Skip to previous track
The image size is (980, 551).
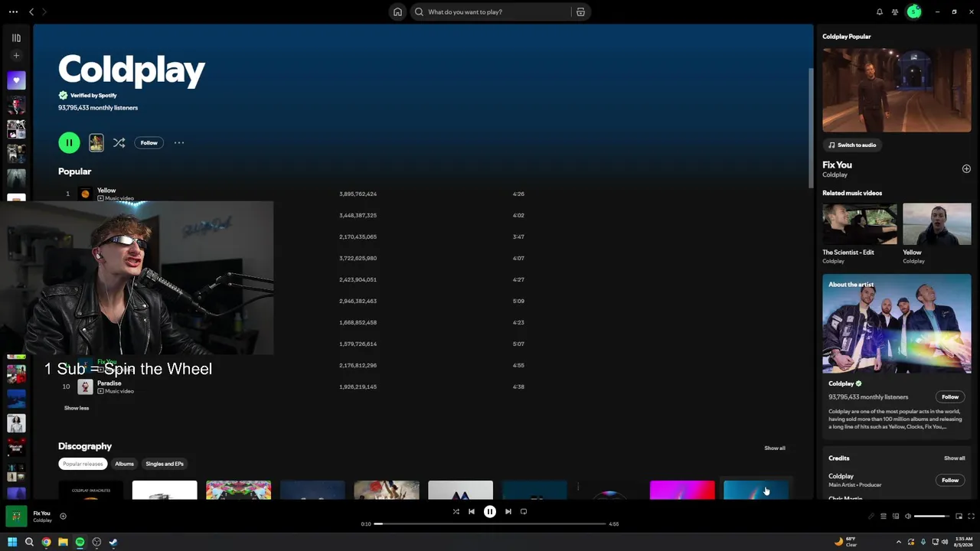click(472, 512)
